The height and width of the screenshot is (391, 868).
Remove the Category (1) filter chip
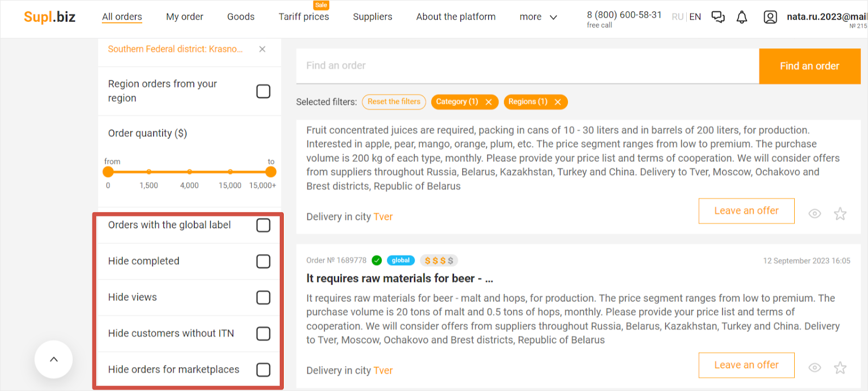pos(488,102)
